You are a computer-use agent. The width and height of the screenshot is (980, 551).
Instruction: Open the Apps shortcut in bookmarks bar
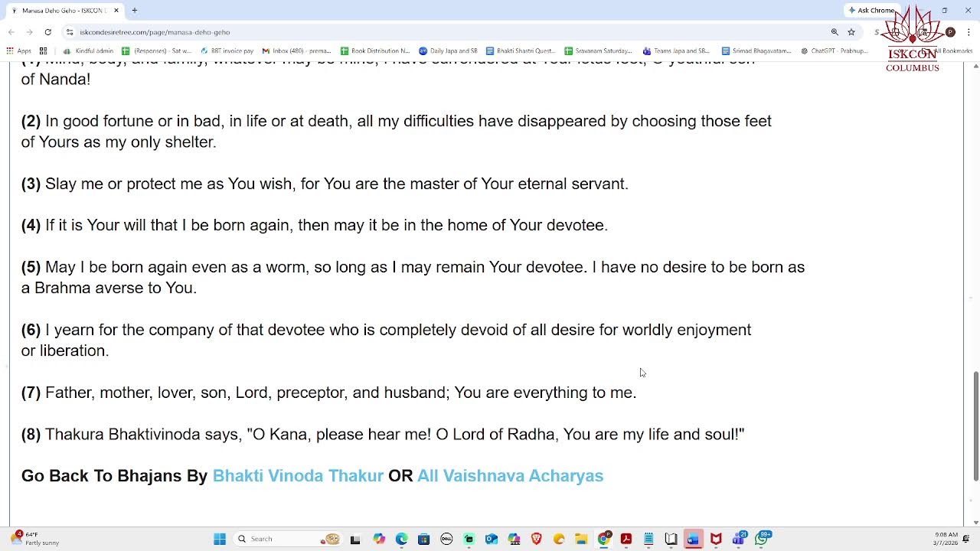(x=19, y=51)
